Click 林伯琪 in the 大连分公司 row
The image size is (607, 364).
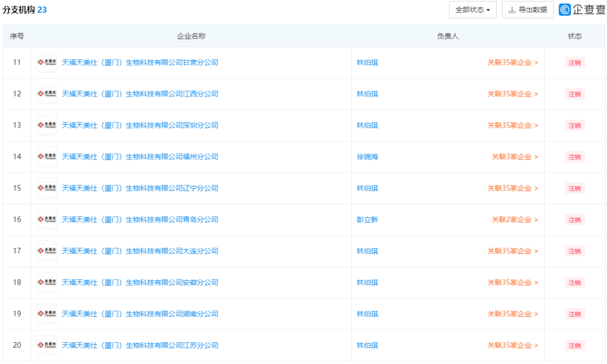(x=367, y=251)
